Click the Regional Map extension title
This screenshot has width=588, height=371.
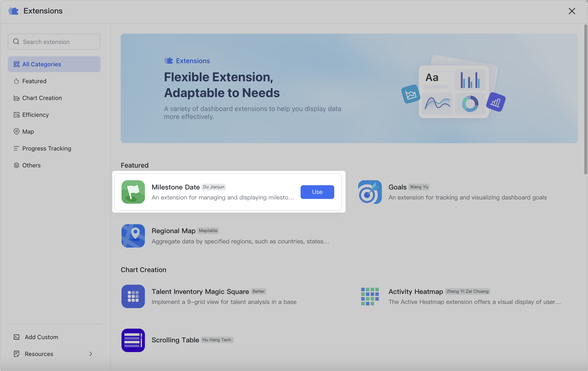(174, 231)
